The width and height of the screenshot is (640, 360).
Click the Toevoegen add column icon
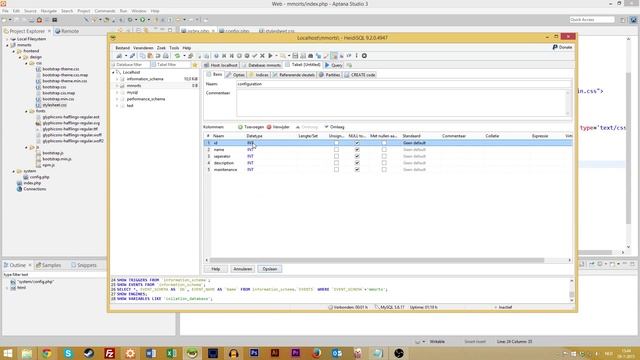click(240, 127)
